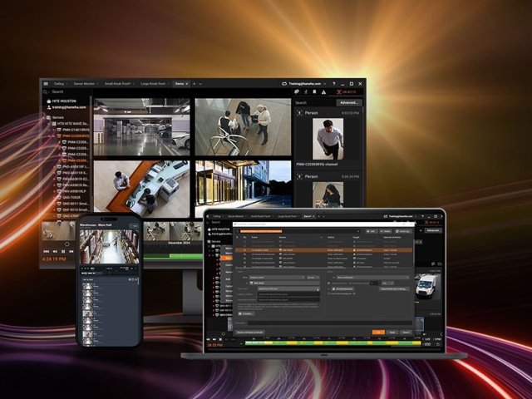Image resolution: width=532 pixels, height=399 pixels.
Task: Select the building entrance camera view on monitor
Action: point(243,184)
